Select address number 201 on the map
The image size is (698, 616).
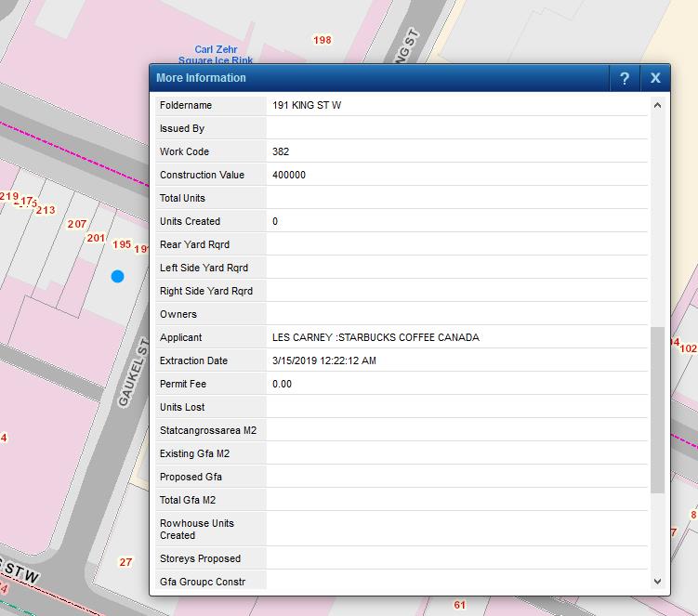click(x=96, y=238)
